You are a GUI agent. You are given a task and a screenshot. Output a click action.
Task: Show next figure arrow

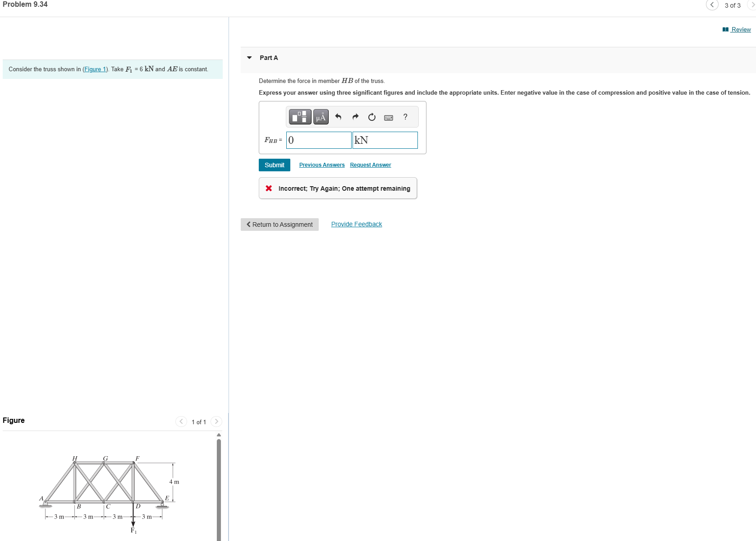pyautogui.click(x=216, y=422)
